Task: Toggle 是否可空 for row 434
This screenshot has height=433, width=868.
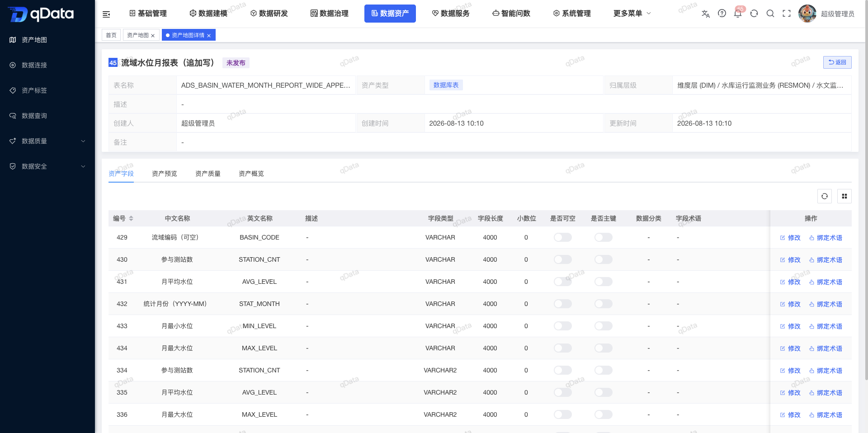Action: pyautogui.click(x=563, y=348)
